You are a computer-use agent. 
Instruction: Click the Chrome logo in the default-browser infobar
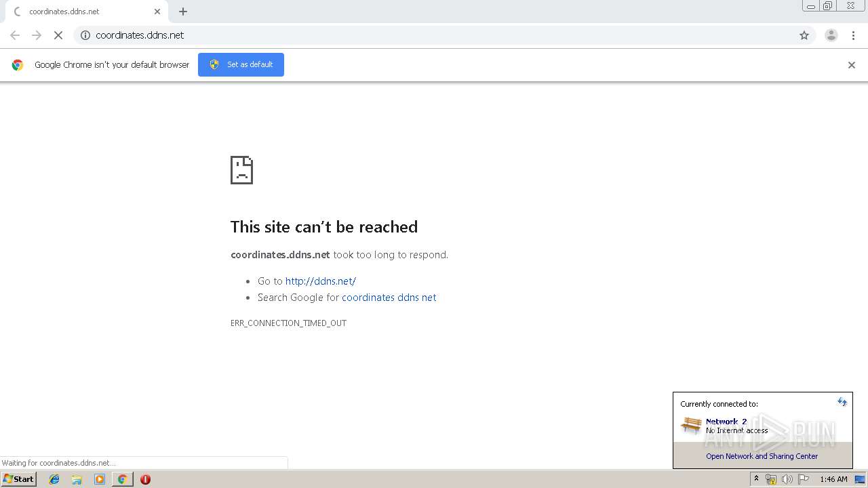coord(18,65)
